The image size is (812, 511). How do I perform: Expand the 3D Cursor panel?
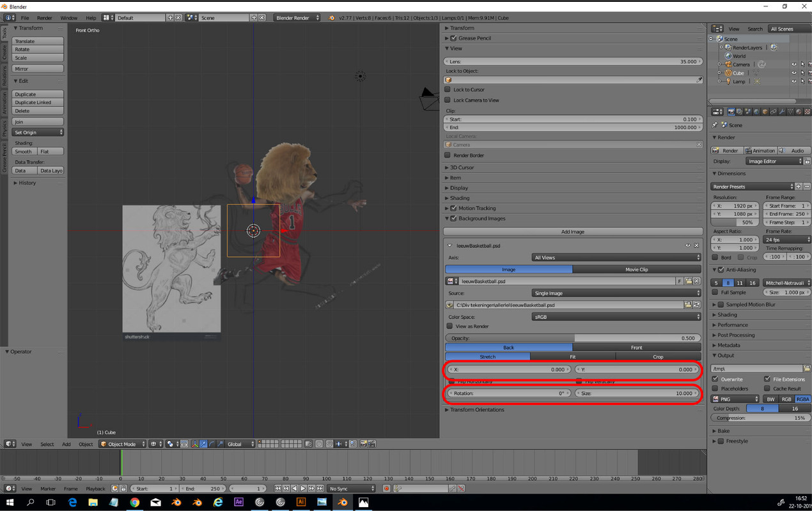pos(462,167)
